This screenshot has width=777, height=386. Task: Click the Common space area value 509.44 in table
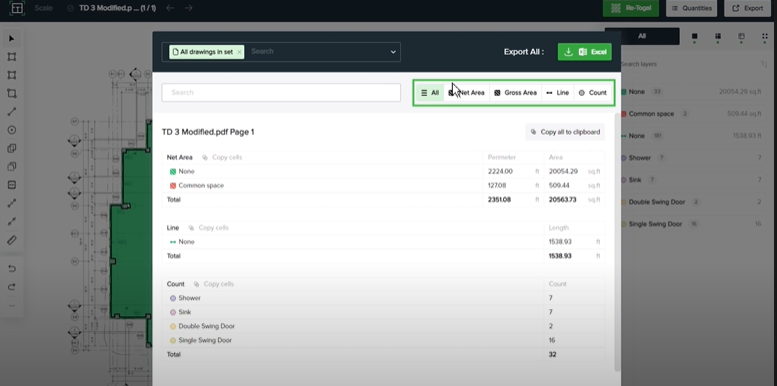559,186
